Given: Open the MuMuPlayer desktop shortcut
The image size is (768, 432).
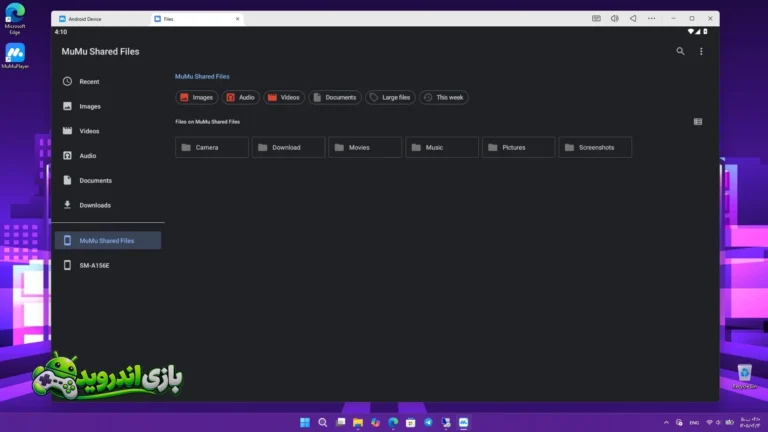Looking at the screenshot, I should pos(15,56).
